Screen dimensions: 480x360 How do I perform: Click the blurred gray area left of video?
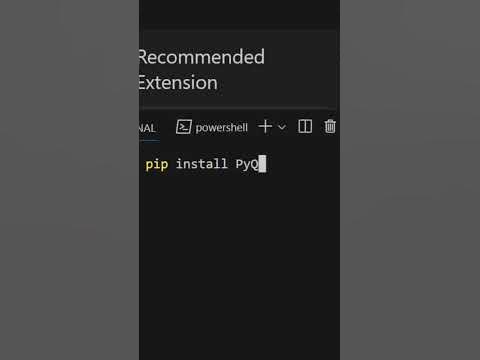[x=69, y=180]
